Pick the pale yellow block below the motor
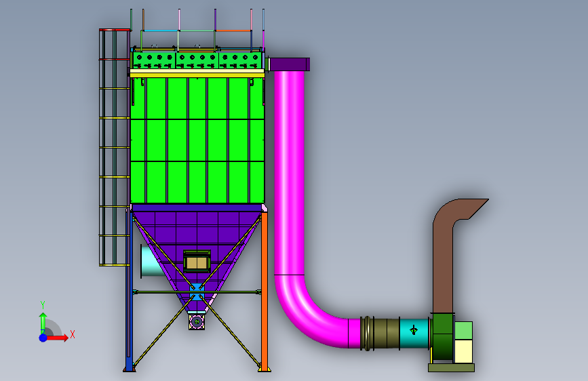Image resolution: width=588 pixels, height=381 pixels. tap(463, 351)
